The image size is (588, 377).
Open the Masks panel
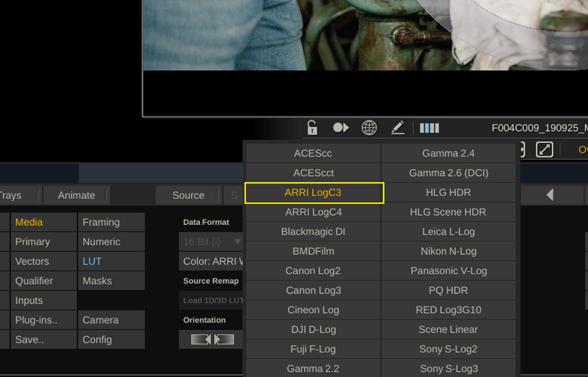click(x=111, y=281)
